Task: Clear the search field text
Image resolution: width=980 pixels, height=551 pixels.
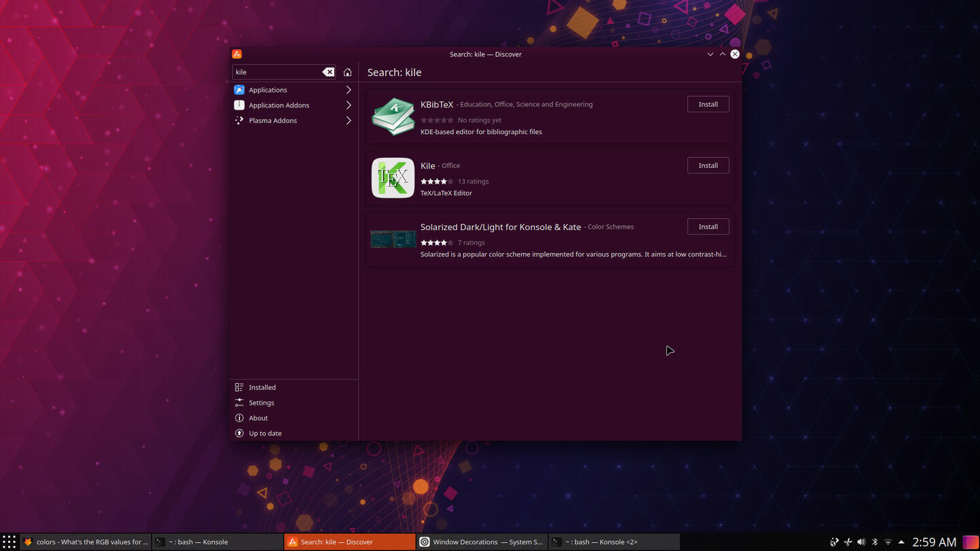Action: pos(328,72)
